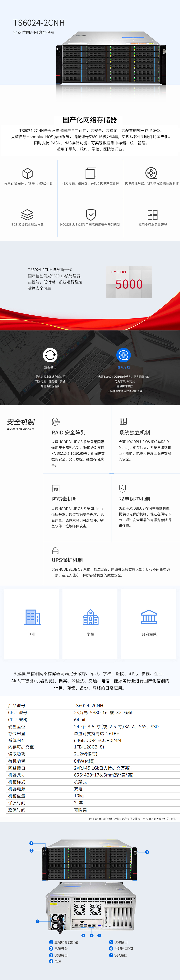Select the 企业 card label
Image resolution: width=180 pixels, height=980 pixels.
[x=32, y=635]
